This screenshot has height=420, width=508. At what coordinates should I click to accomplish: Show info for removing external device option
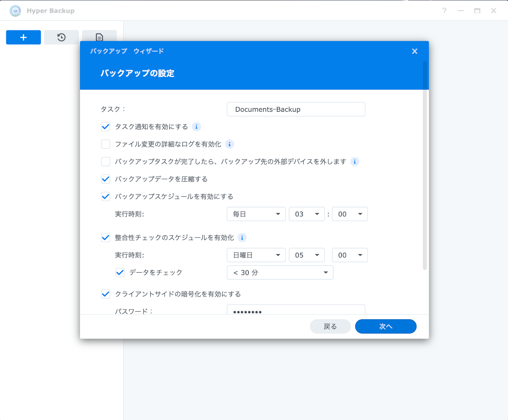pyautogui.click(x=355, y=162)
